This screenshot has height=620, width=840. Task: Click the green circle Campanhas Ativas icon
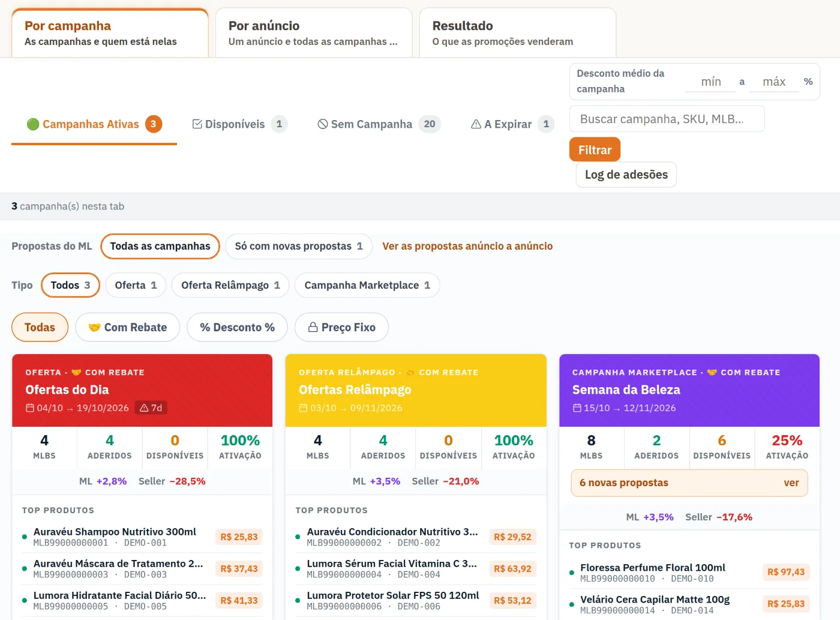pyautogui.click(x=33, y=124)
